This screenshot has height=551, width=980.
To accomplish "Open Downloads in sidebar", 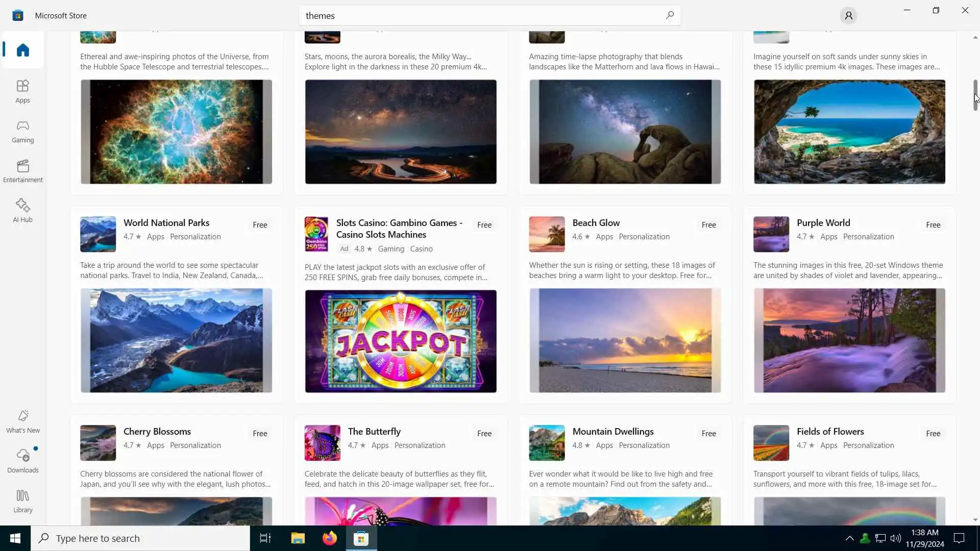I will 22,461.
